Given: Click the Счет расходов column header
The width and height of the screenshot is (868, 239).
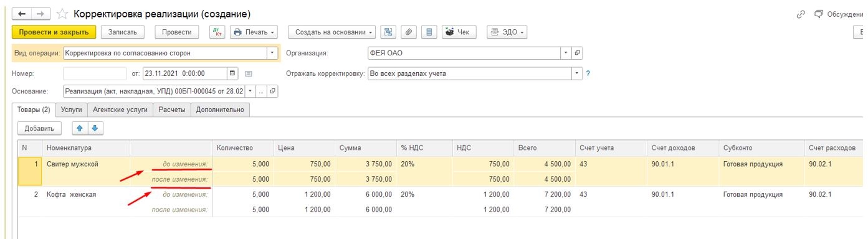Looking at the screenshot, I should click(834, 148).
